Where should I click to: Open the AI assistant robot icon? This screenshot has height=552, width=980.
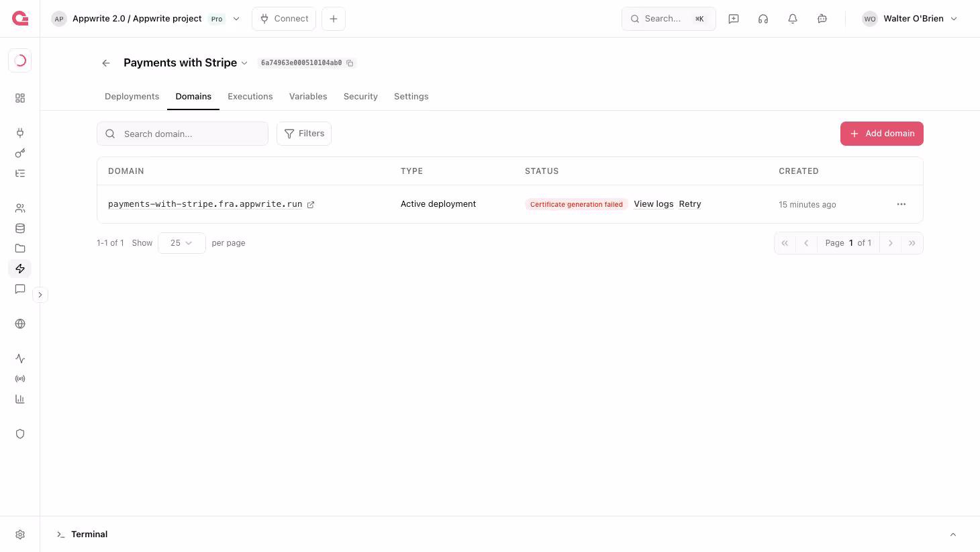click(822, 19)
